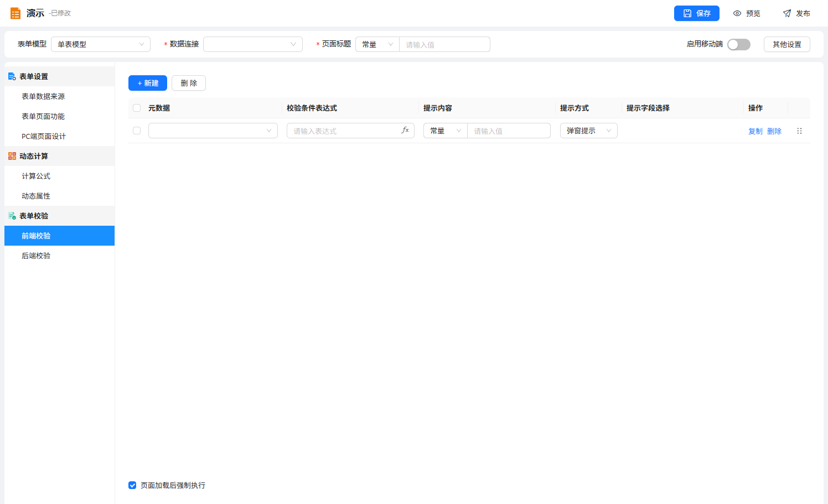Open the fx expression editor icon
Image resolution: width=828 pixels, height=504 pixels.
click(x=405, y=130)
